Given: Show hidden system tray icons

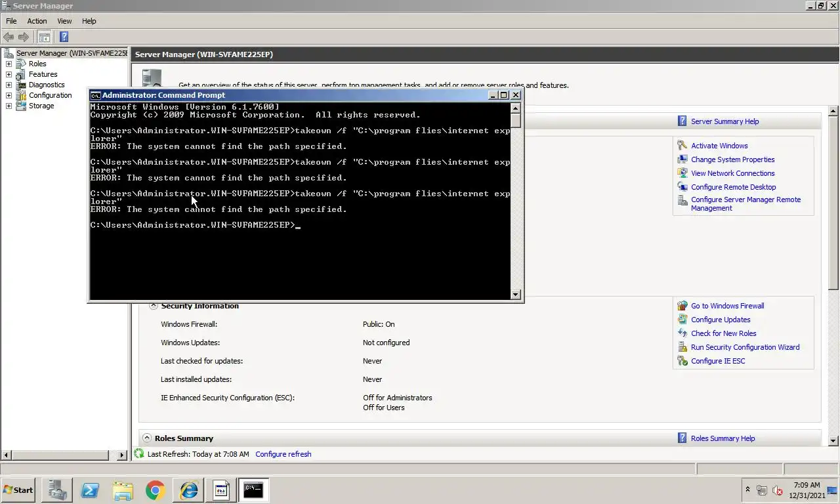Looking at the screenshot, I should click(747, 490).
